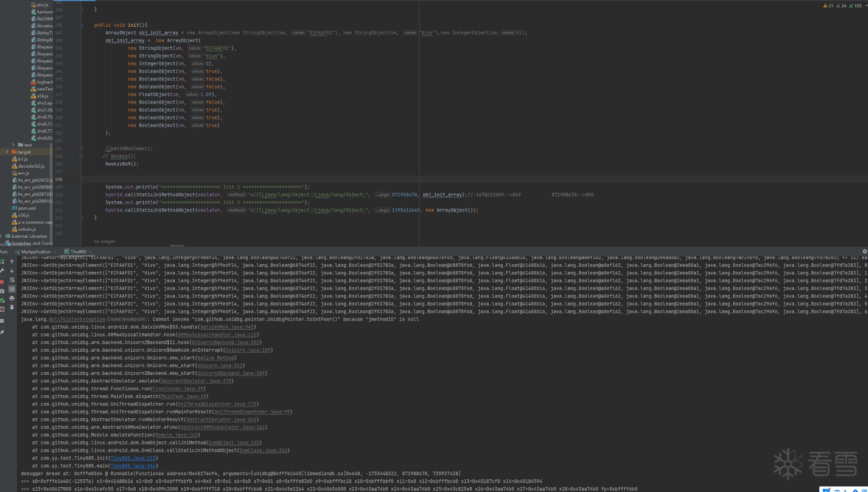Open the Tiny885.java:344 stack trace link
The image size is (868, 492).
(x=132, y=466)
